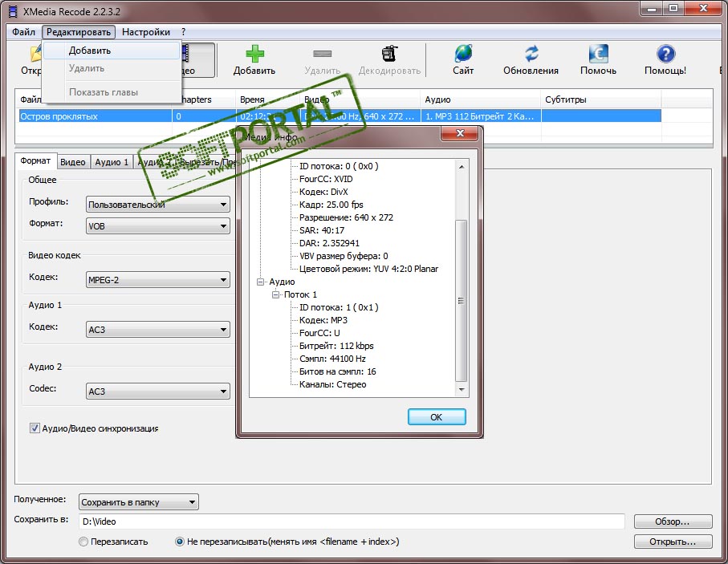Click the green plus Добавить toolbar icon

tap(254, 54)
